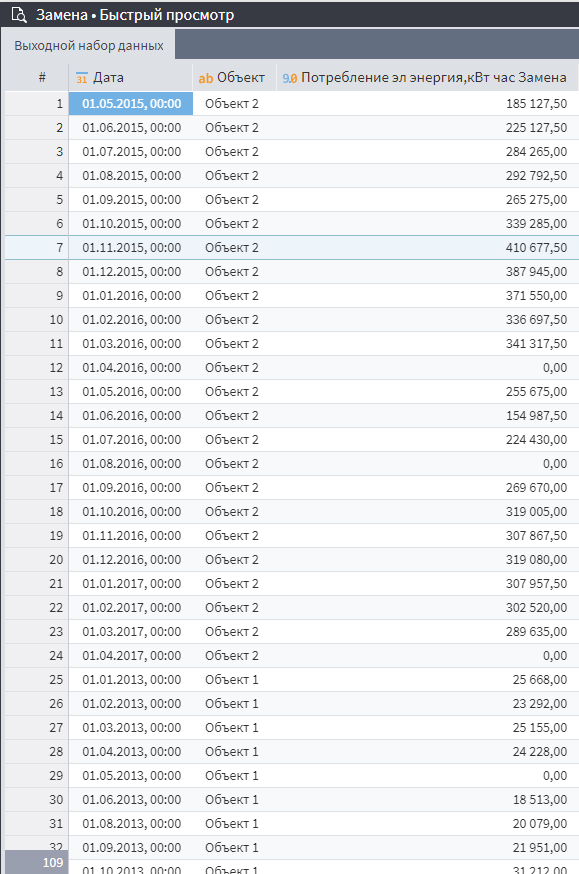Image resolution: width=579 pixels, height=874 pixels.
Task: Click the date 01.04.2017, 00:00
Action: 132,656
